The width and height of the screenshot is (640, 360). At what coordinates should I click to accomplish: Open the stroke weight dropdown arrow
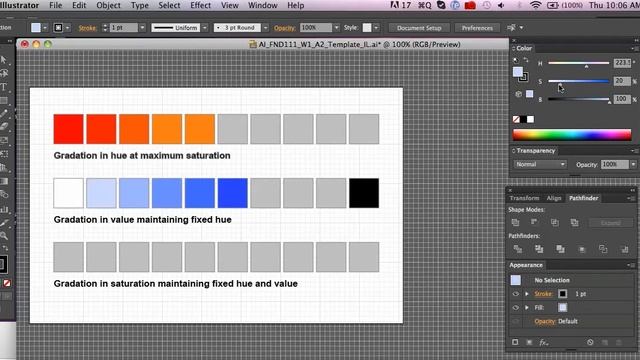142,28
